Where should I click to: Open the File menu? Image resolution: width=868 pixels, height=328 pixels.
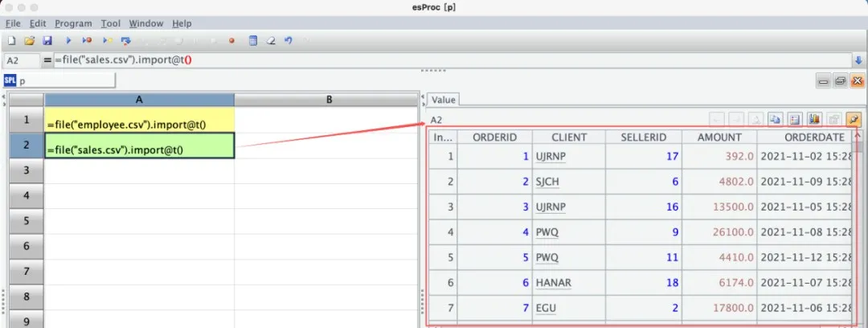click(x=13, y=23)
